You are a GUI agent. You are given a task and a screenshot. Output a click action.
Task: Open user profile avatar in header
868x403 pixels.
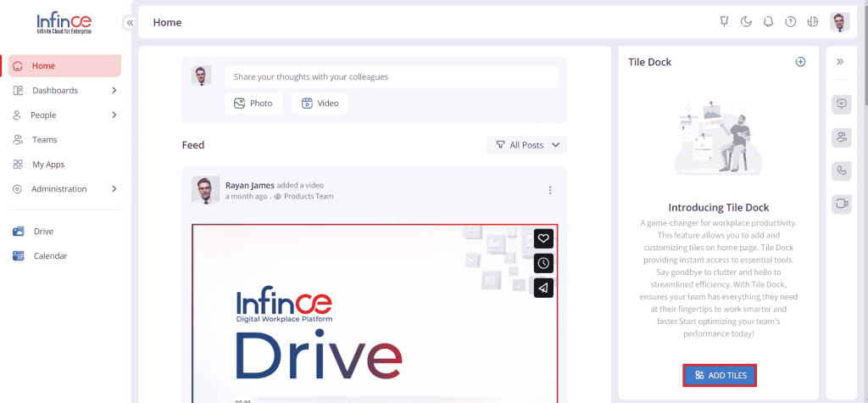(x=839, y=22)
